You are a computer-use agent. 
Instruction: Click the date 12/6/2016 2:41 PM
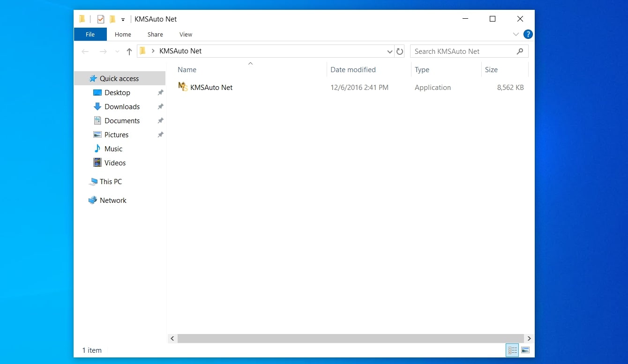(x=359, y=88)
